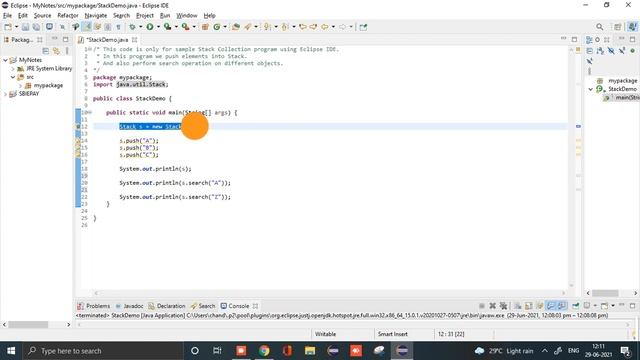Open File Explorer from the taskbar
The image size is (640, 360).
point(310,351)
